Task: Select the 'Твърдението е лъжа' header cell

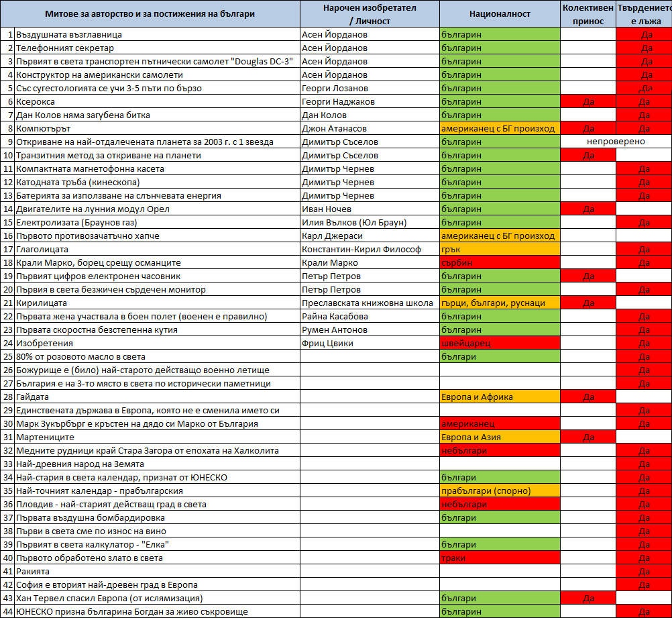Action: pyautogui.click(x=644, y=14)
